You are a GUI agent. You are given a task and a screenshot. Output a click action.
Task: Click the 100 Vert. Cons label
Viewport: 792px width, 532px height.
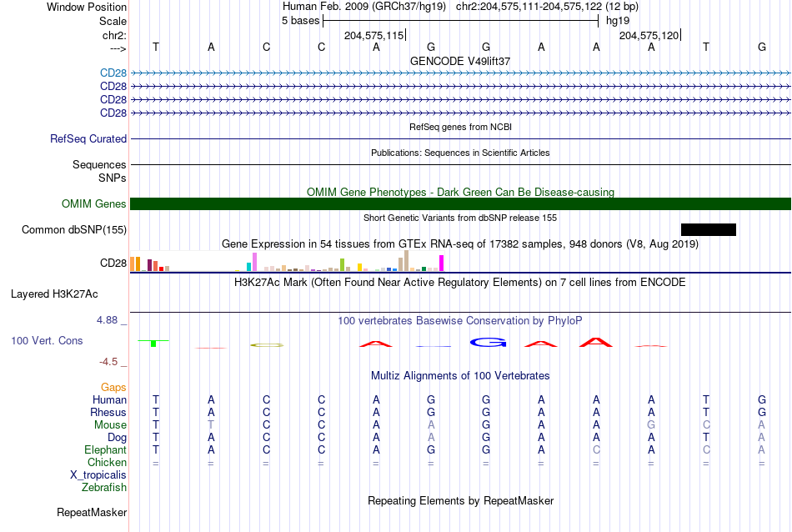(47, 340)
